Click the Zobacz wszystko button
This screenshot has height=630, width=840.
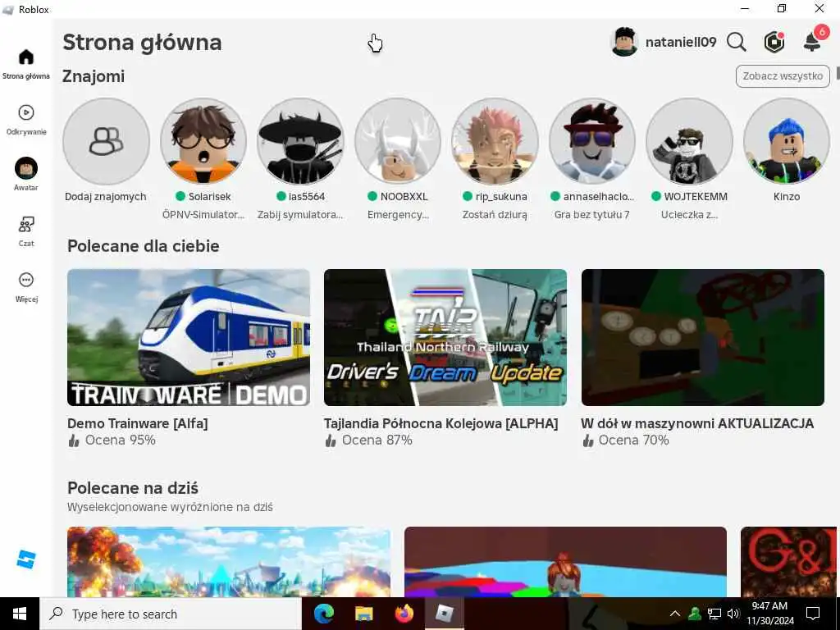(783, 76)
